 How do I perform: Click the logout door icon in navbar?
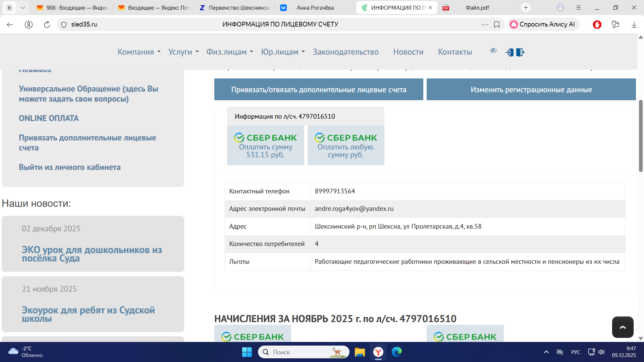(x=520, y=52)
